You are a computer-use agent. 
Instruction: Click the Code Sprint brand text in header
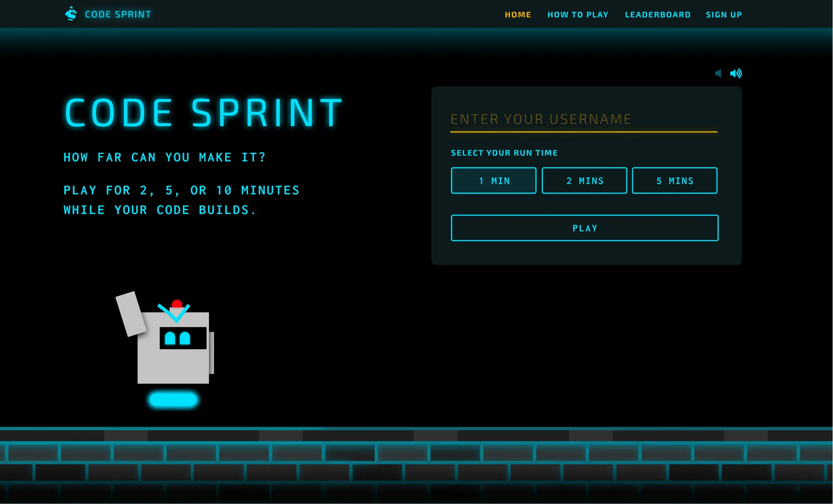(118, 14)
